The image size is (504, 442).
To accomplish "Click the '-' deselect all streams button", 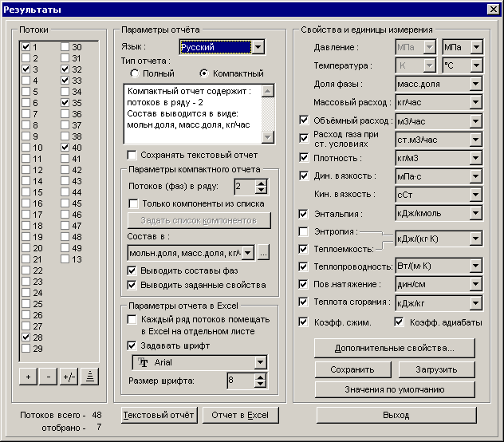I will [48, 377].
